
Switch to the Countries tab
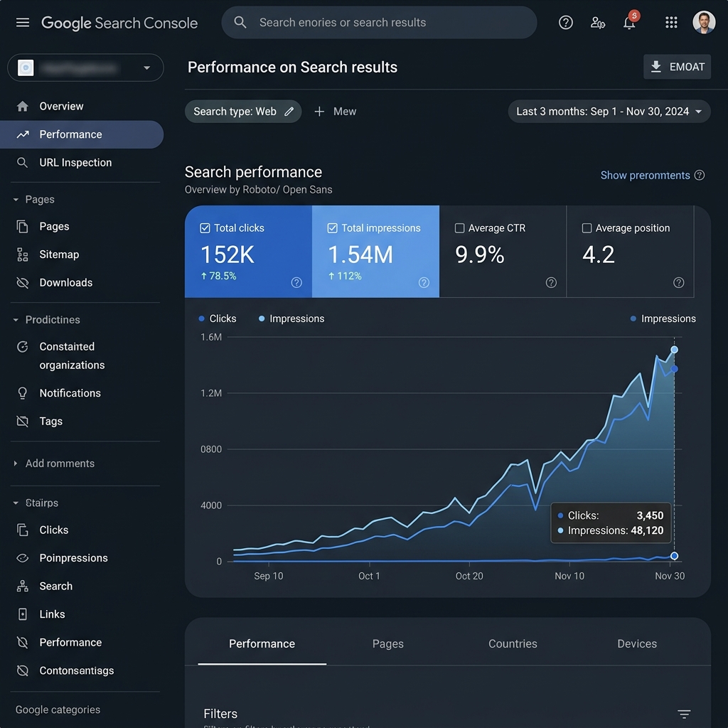(x=513, y=644)
